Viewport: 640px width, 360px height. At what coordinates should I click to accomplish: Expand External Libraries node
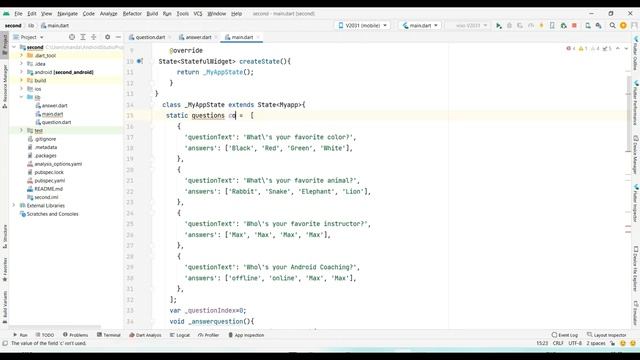coord(15,205)
